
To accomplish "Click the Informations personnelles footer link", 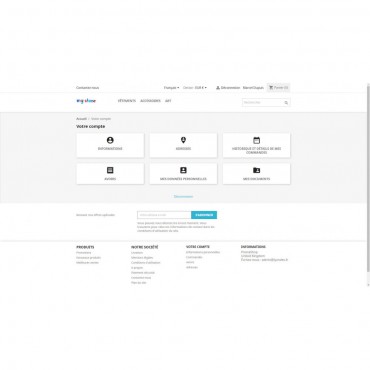I will [203, 252].
